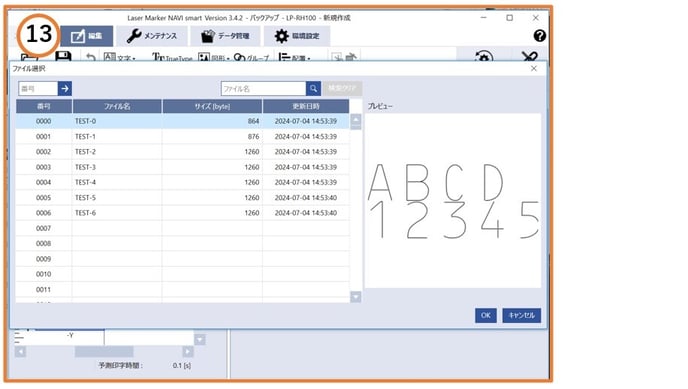This screenshot has width=688, height=389.
Task: Close the ファイル選択 dialog
Action: pos(534,68)
